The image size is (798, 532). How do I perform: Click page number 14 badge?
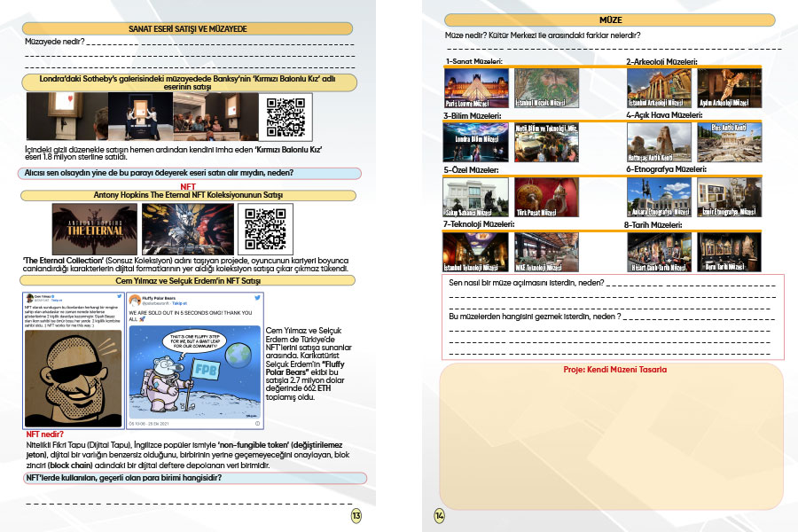[x=439, y=516]
